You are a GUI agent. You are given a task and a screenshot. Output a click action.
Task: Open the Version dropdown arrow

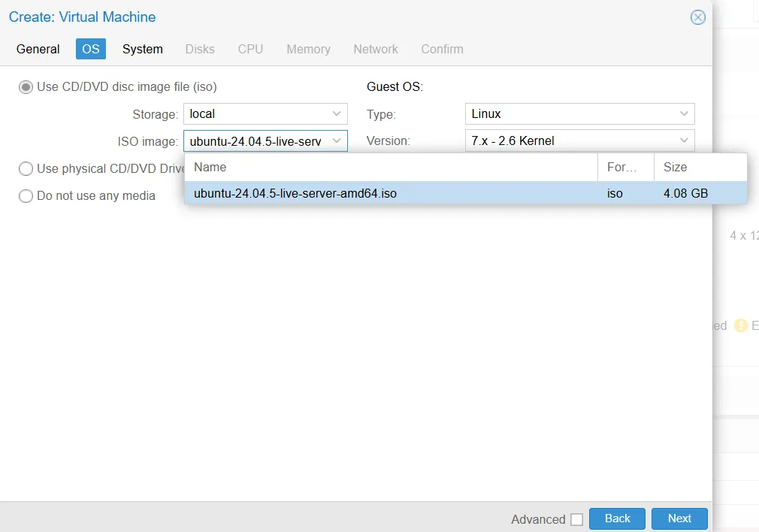pyautogui.click(x=684, y=141)
